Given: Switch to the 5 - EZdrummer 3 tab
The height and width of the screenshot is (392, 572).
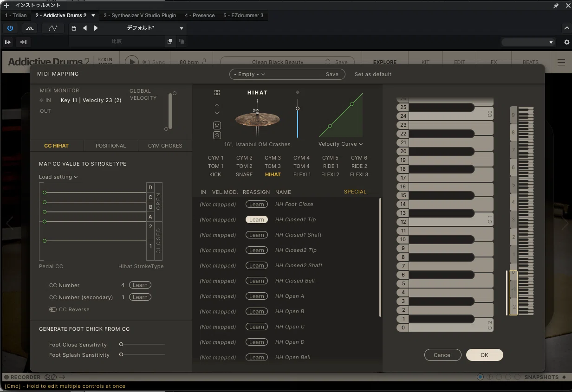Looking at the screenshot, I should click(243, 15).
